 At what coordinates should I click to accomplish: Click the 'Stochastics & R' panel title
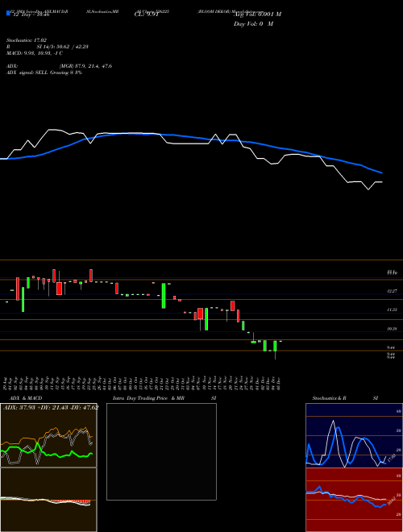pyautogui.click(x=330, y=398)
